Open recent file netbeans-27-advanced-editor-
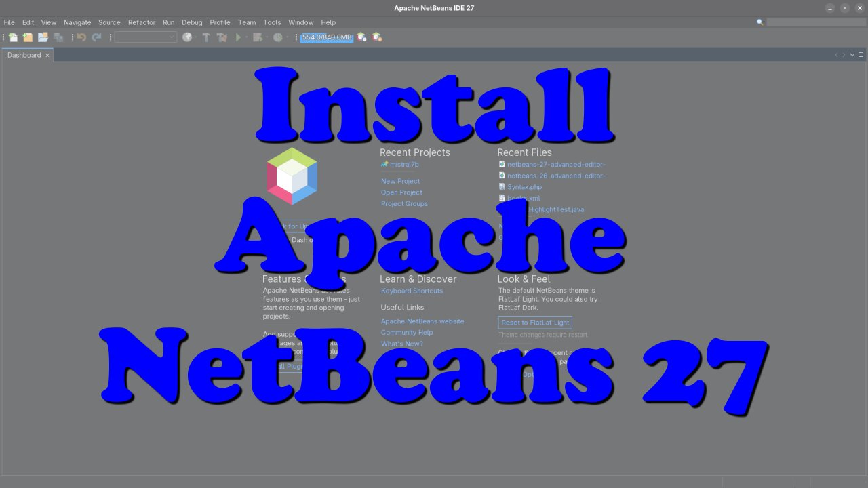Screen dimensions: 868x488 [x=556, y=164]
